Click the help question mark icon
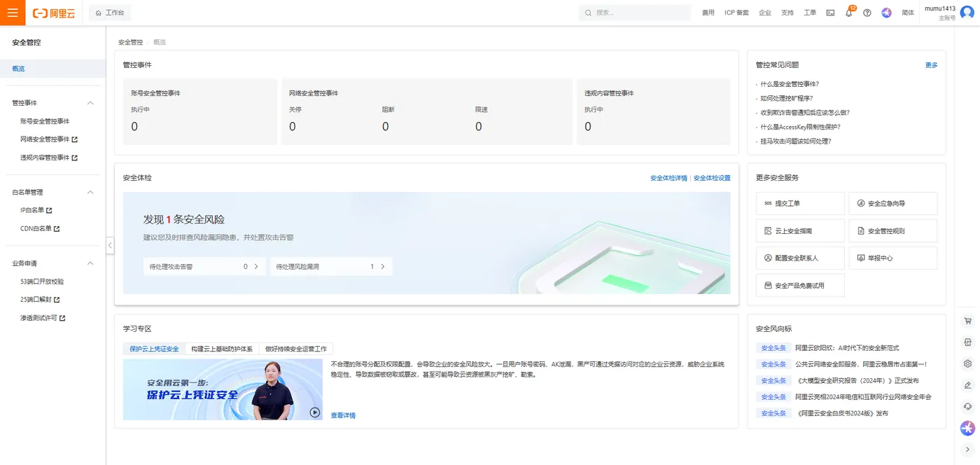The image size is (980, 465). click(x=867, y=13)
